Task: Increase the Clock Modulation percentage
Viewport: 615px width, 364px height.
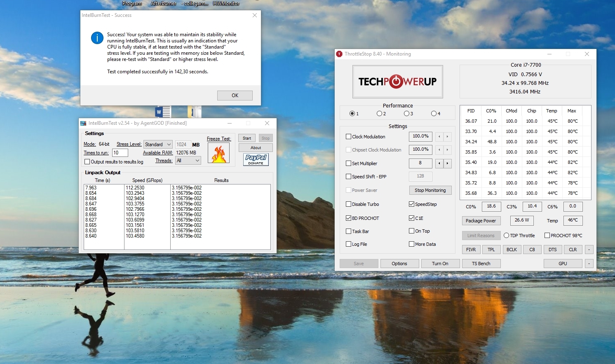Action: [x=447, y=137]
